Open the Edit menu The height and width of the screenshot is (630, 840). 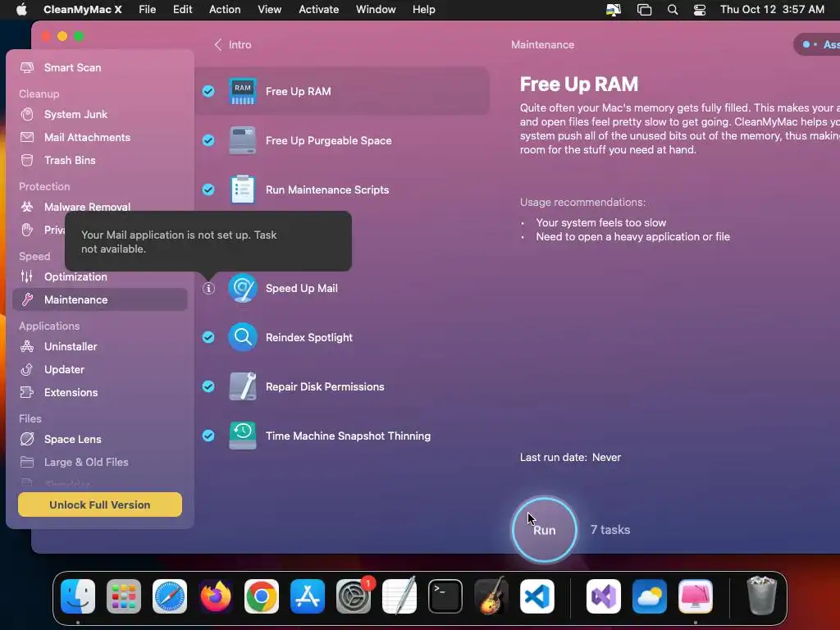(x=182, y=10)
